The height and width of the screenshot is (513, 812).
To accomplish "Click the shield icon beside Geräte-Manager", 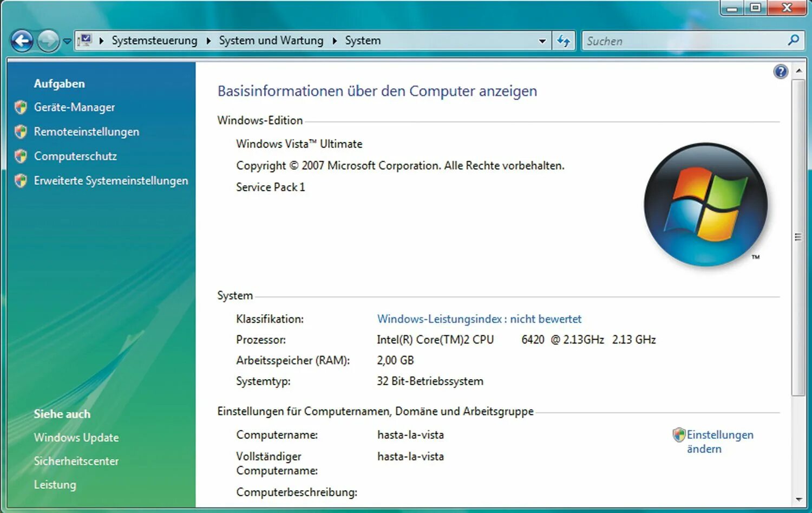I will [21, 107].
